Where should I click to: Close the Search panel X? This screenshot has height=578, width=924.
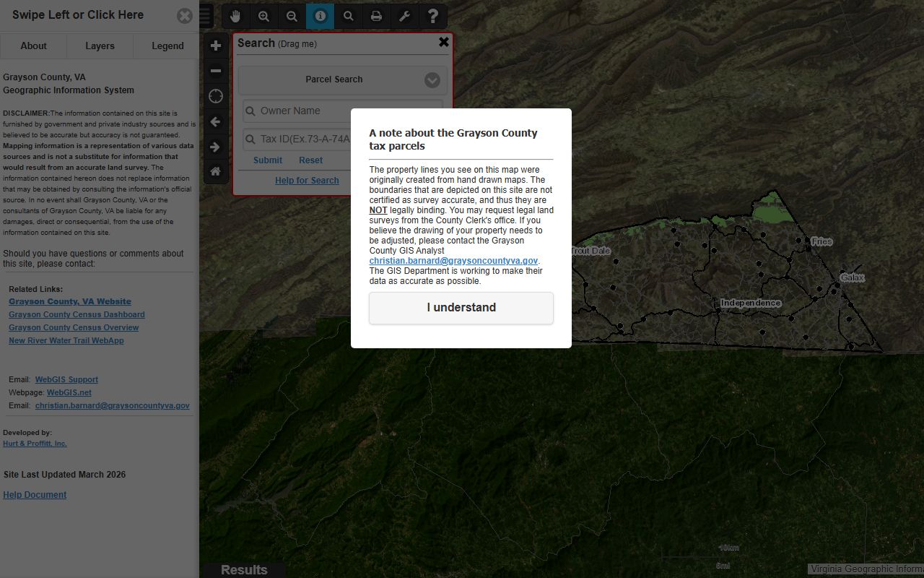pyautogui.click(x=444, y=42)
